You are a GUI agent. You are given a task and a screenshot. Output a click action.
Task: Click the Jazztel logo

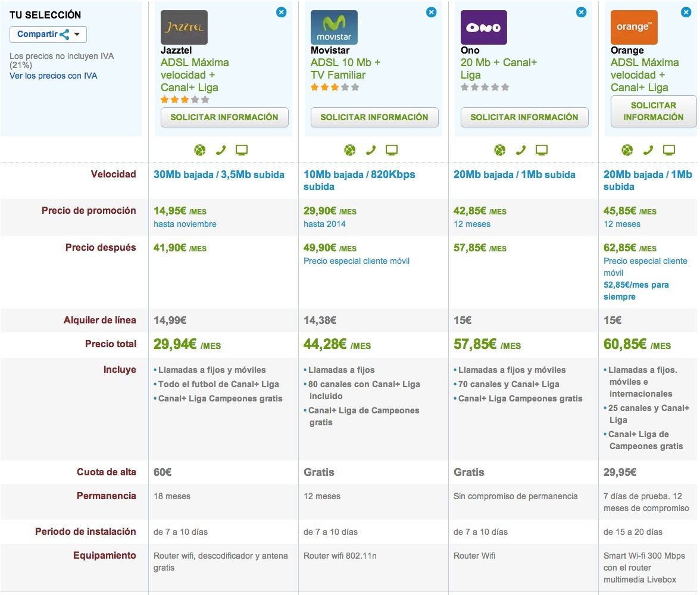[x=184, y=27]
